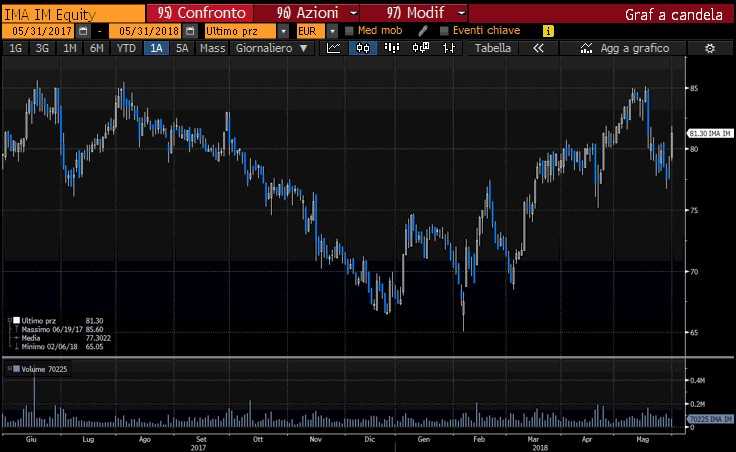Select bar chart type icon

point(391,48)
